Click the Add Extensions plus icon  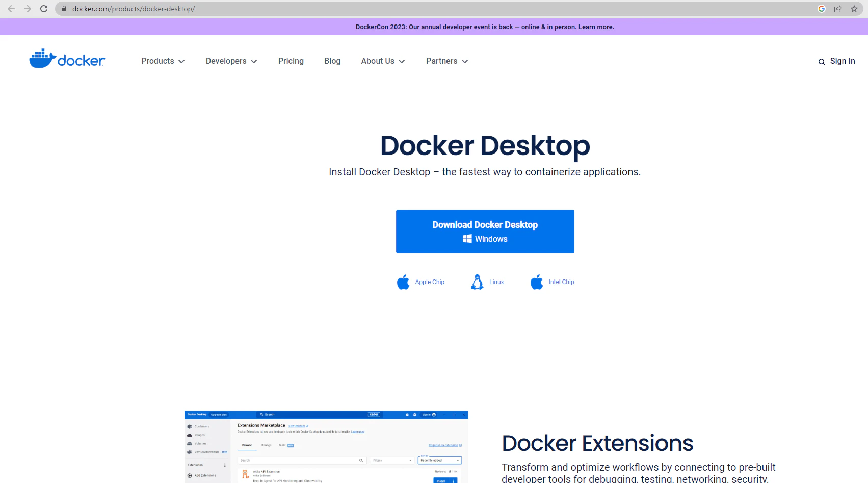(x=189, y=475)
